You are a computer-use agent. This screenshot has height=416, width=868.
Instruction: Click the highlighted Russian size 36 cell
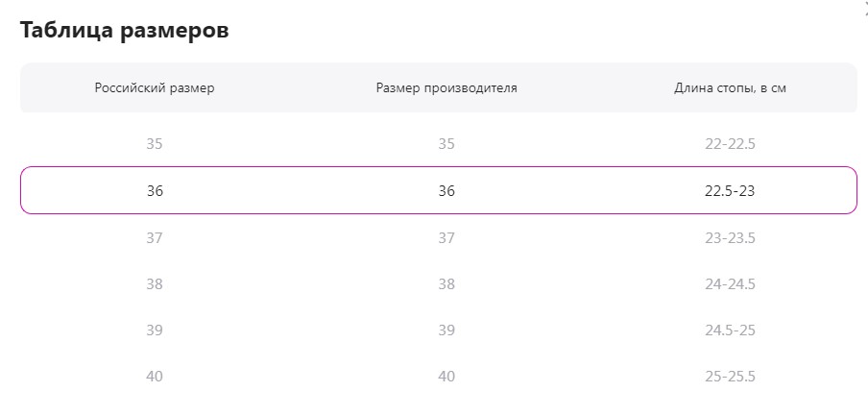pos(155,190)
